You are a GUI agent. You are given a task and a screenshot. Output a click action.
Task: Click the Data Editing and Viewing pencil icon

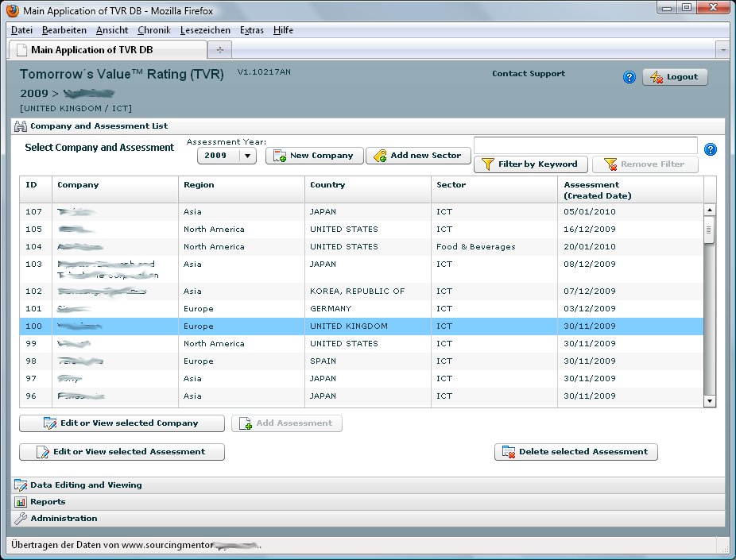21,485
